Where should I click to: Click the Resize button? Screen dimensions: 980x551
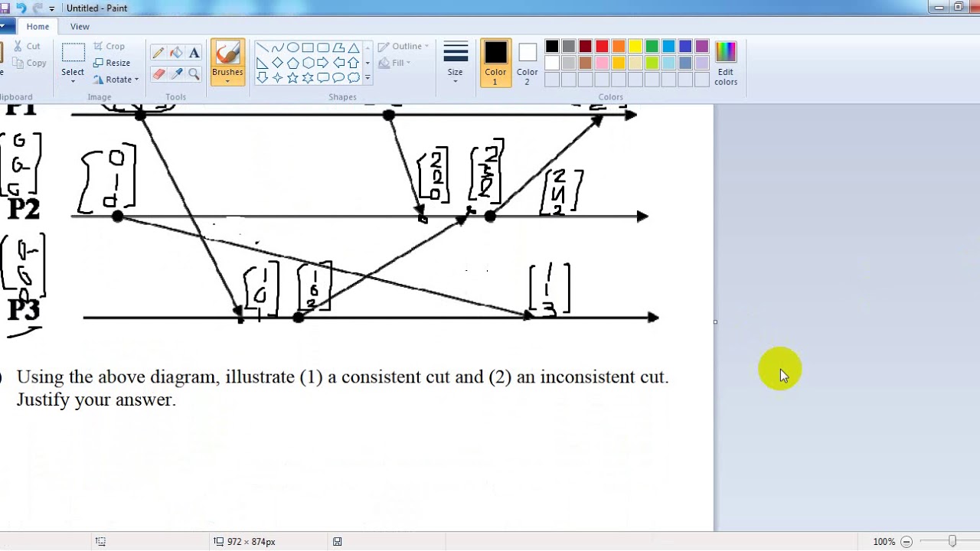[112, 63]
